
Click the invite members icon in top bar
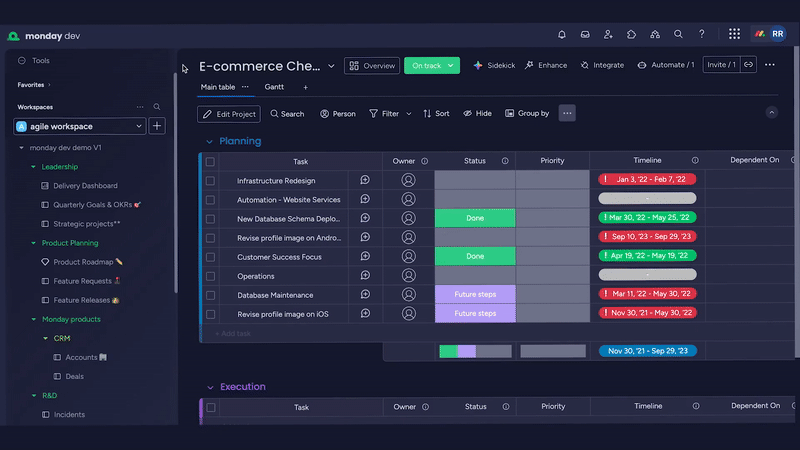pos(608,34)
